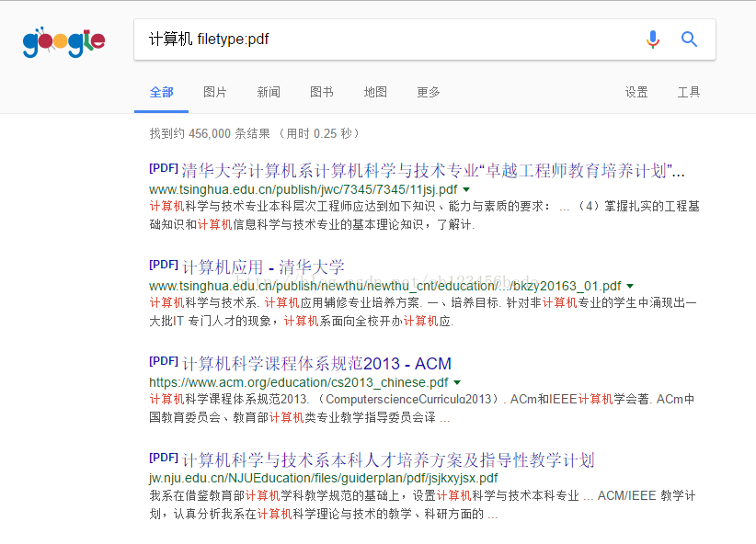This screenshot has width=756, height=544.
Task: Click snippet beginning 我系在借鉴教育部
Action: [x=422, y=504]
